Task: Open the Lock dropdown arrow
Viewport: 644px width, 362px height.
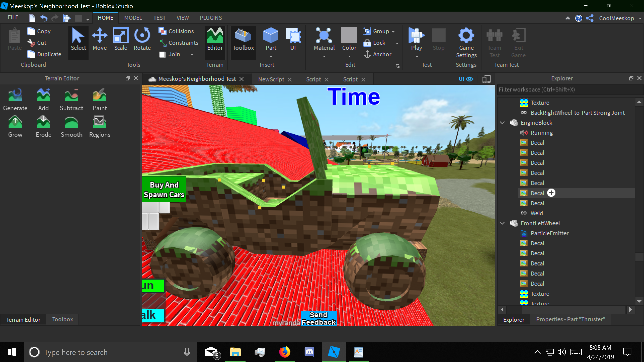Action: tap(397, 43)
